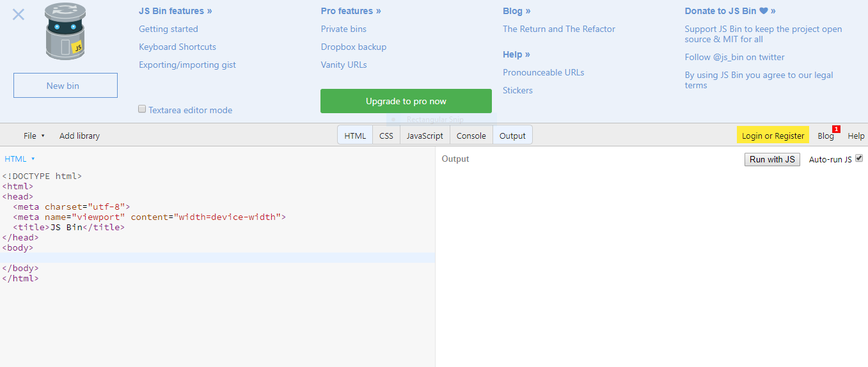Switch to the CSS panel tab

point(386,136)
